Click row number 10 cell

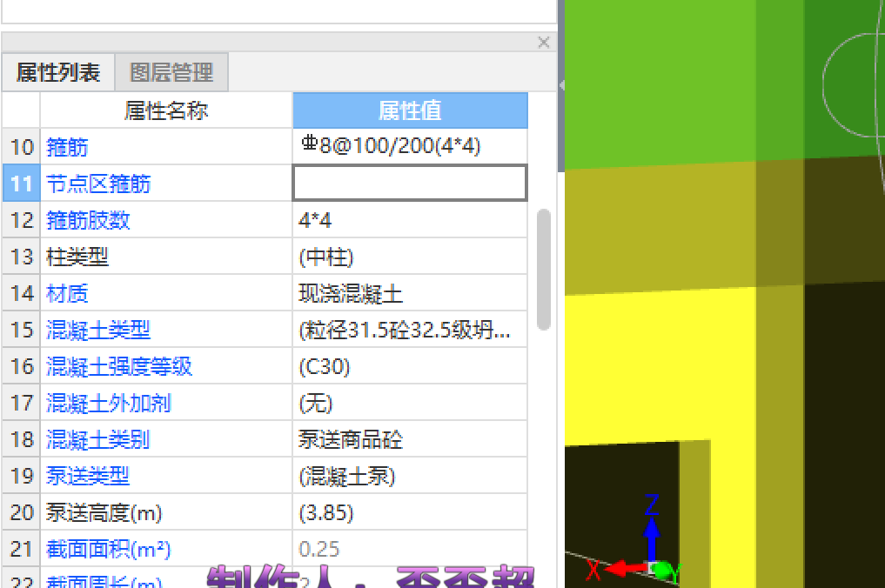22,147
